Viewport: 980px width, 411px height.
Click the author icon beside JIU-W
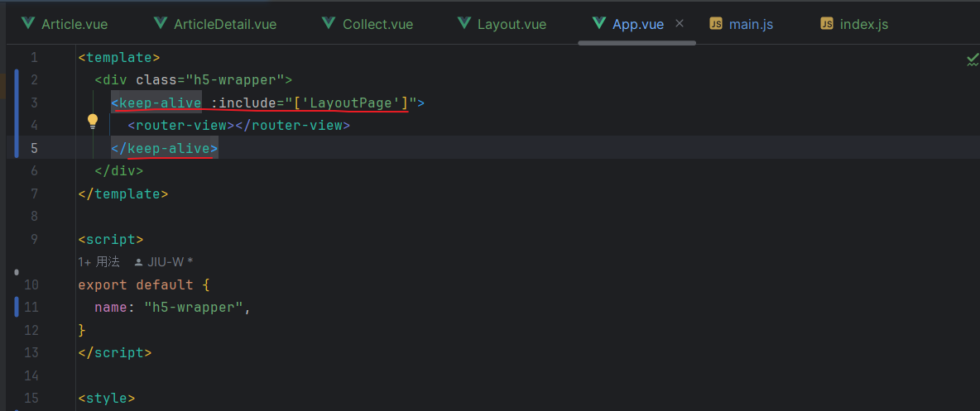tap(139, 261)
